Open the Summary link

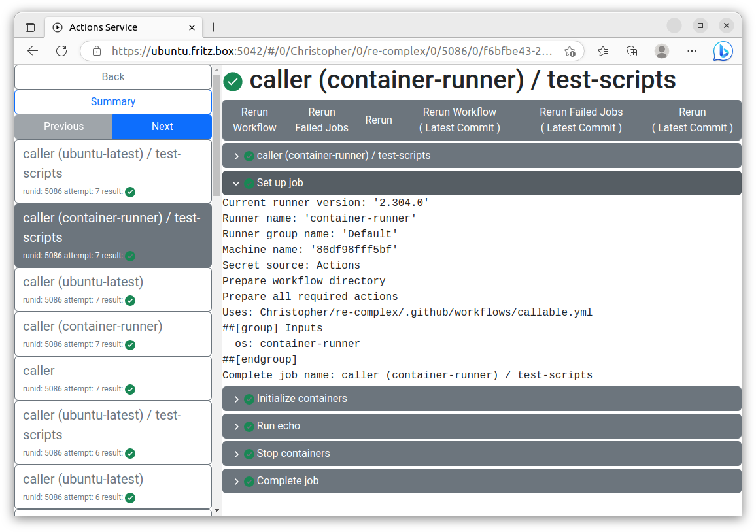point(113,102)
